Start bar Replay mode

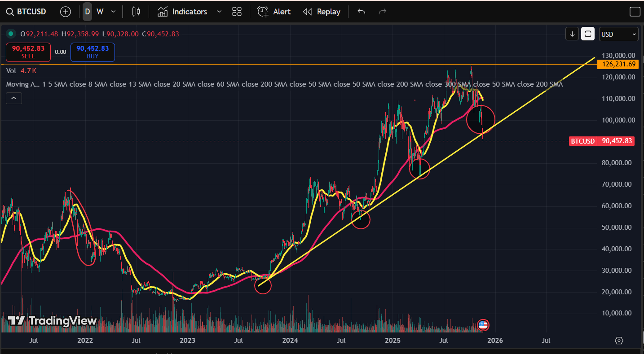[322, 12]
